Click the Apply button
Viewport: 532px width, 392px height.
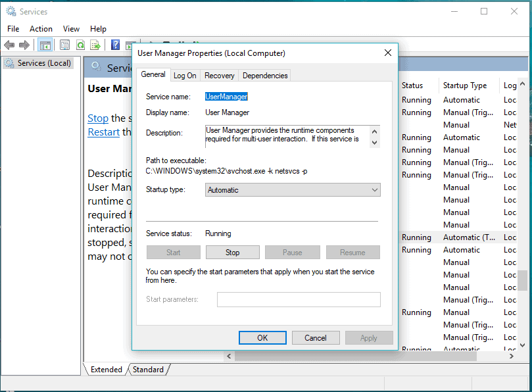(x=369, y=337)
